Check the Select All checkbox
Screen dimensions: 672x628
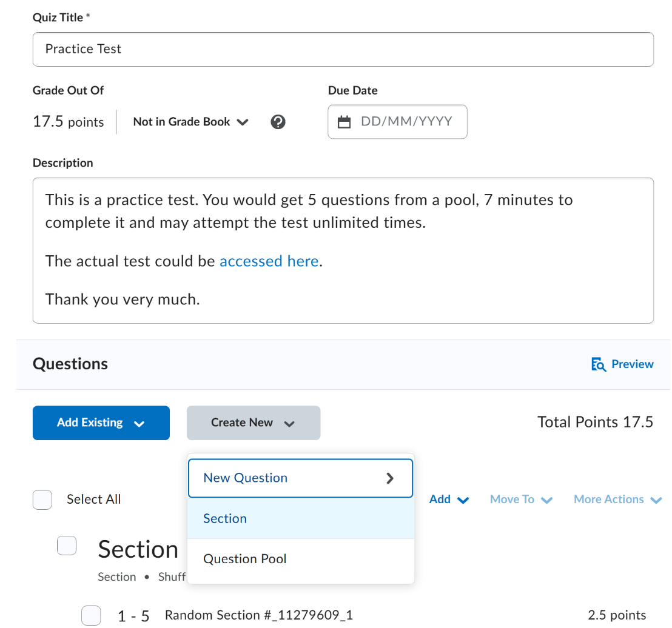pos(42,499)
